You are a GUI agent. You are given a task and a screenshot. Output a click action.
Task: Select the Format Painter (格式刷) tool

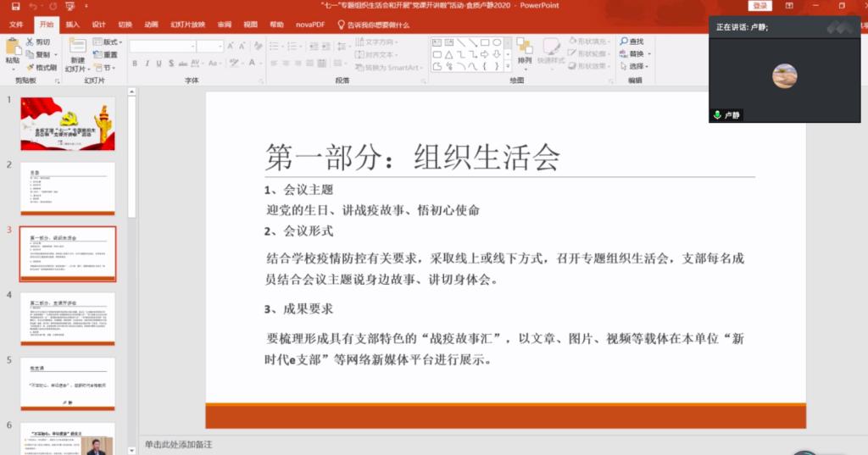coord(31,67)
